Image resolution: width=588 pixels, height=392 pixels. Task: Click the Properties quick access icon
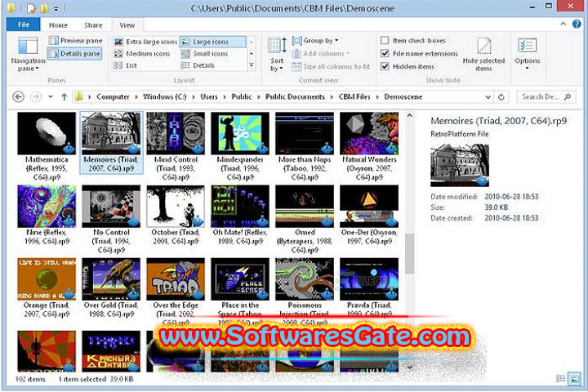(32, 7)
